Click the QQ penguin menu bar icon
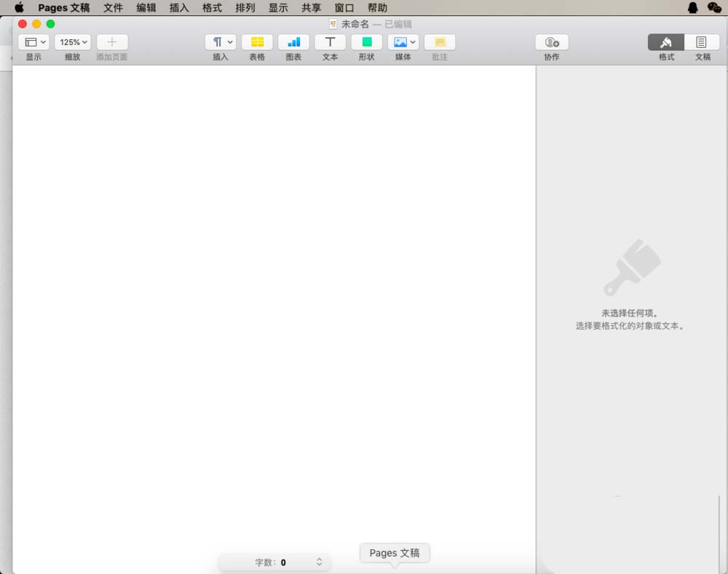 coord(693,8)
